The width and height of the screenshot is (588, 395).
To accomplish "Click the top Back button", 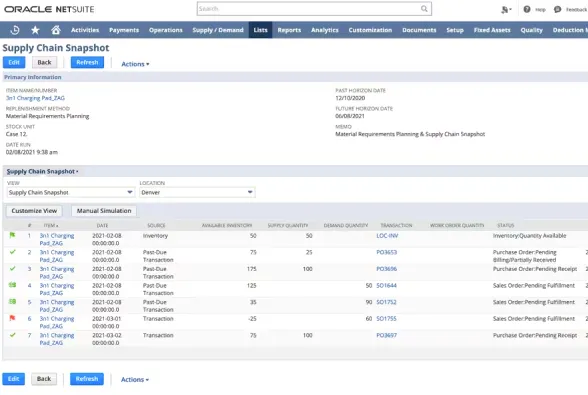I will (44, 62).
